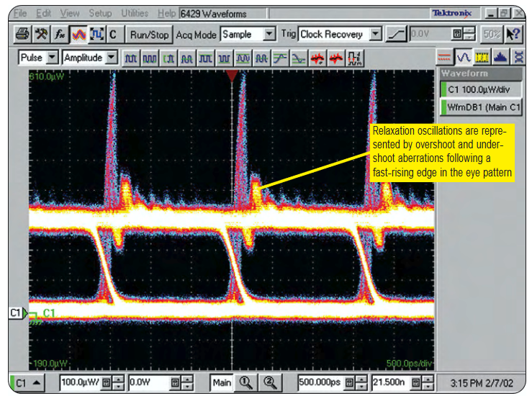The image size is (532, 396).
Task: Click the last measurement icon in the amplitude row
Action: (x=355, y=58)
